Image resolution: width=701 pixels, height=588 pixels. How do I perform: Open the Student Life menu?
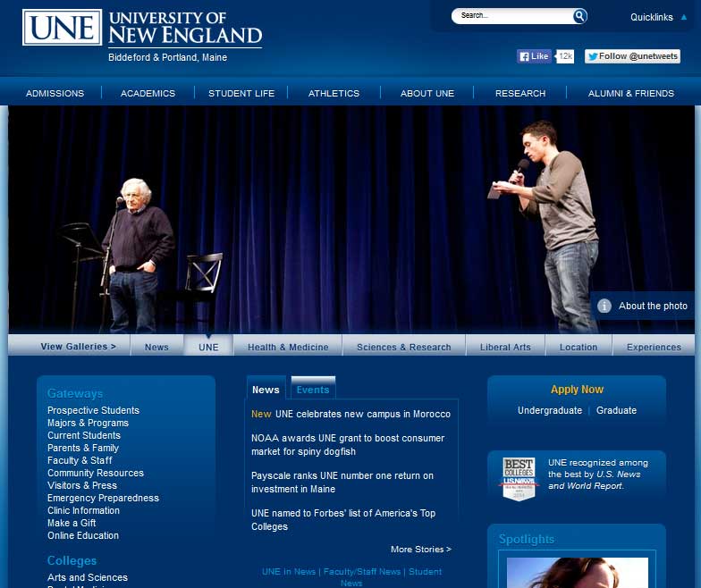point(241,93)
